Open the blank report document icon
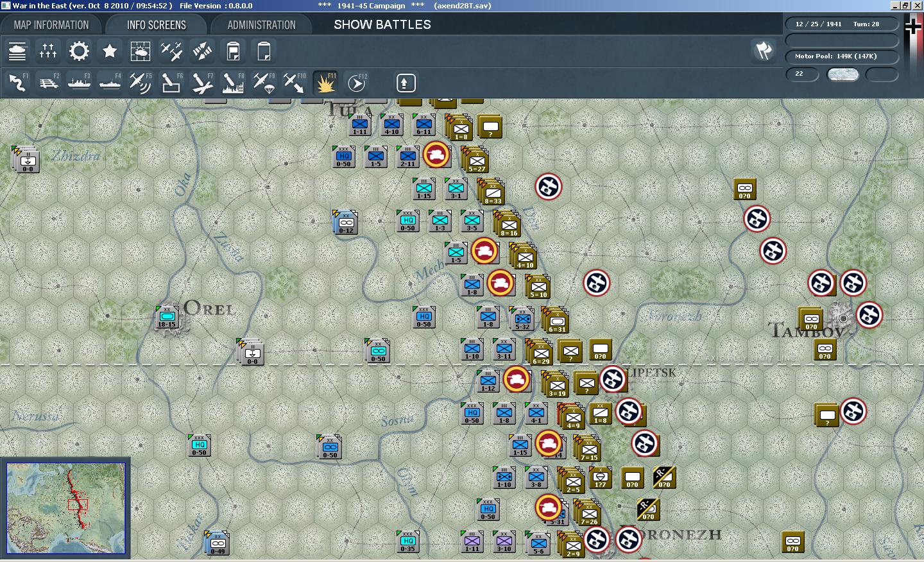The height and width of the screenshot is (562, 924). tap(264, 51)
